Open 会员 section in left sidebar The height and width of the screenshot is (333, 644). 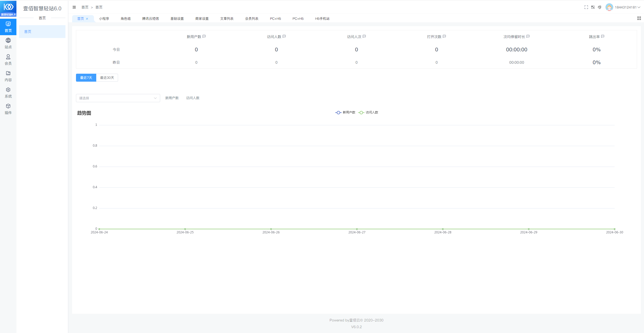pyautogui.click(x=8, y=60)
